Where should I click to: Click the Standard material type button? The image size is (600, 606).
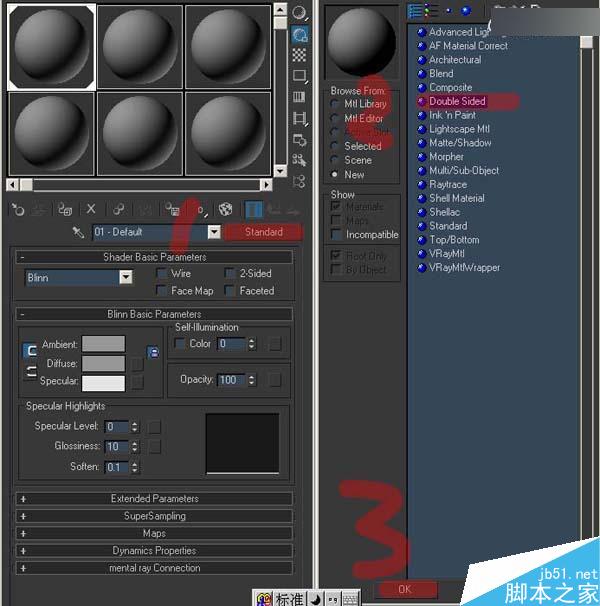point(264,232)
